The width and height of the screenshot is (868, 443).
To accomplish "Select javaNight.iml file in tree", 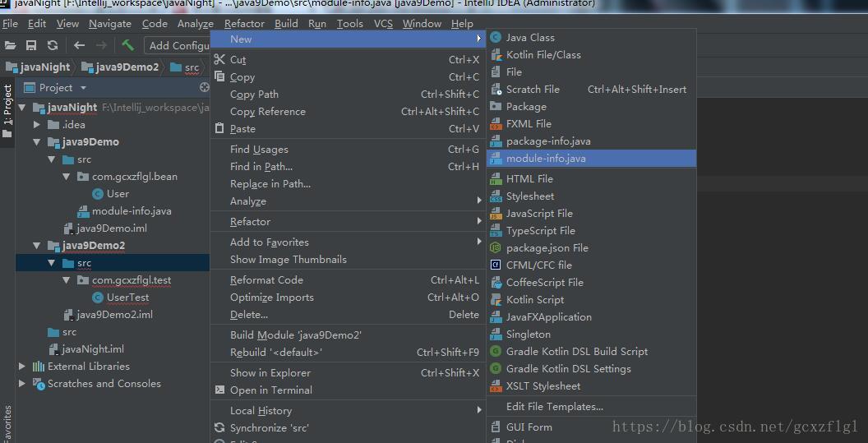I will [86, 348].
